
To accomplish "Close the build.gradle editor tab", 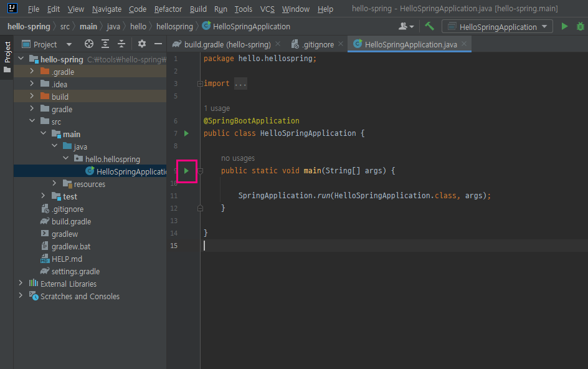I will pyautogui.click(x=278, y=44).
